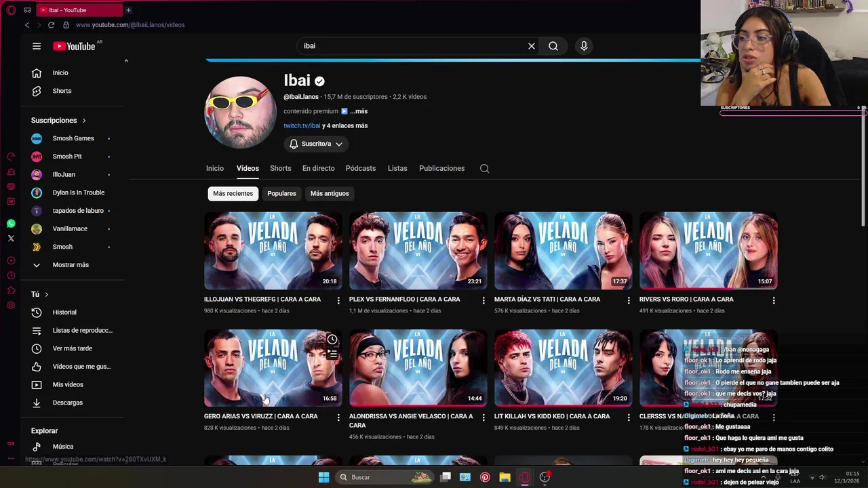Expand channel description ...más
The height and width of the screenshot is (488, 868).
(359, 111)
